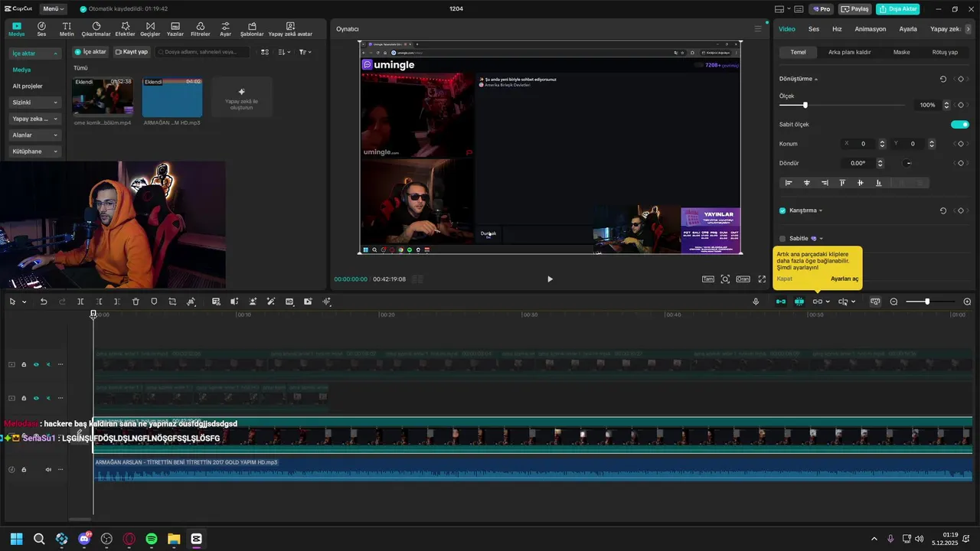Lock the top video track
The image size is (980, 551).
coord(24,364)
